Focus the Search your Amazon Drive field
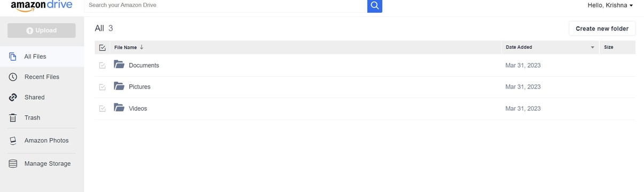Screen dimensions: 644x192 click(226, 5)
